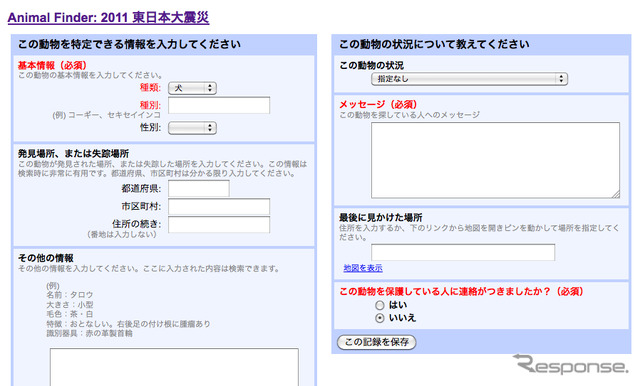The height and width of the screenshot is (386, 640).
Task: Click the この記録を保存 button
Action: [x=377, y=342]
